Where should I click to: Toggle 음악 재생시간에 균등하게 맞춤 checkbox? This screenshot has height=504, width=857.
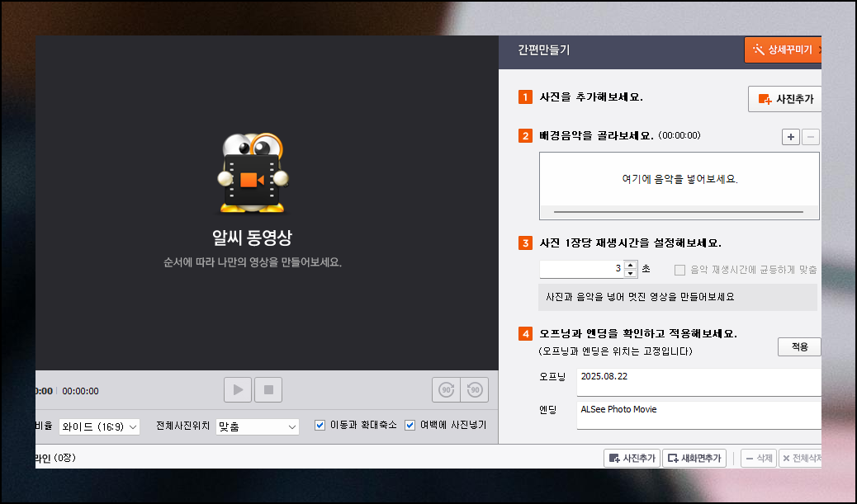tap(679, 270)
